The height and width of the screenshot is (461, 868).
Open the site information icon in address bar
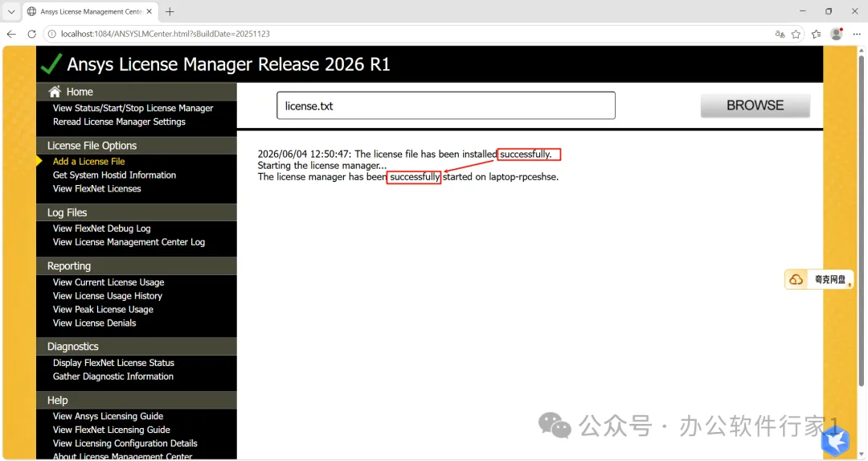click(x=51, y=34)
